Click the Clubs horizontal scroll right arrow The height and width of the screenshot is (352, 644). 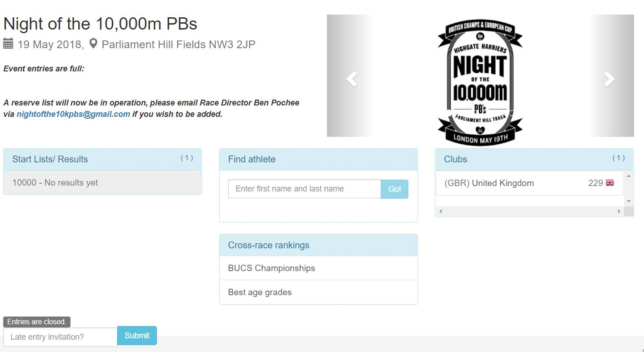coord(619,211)
